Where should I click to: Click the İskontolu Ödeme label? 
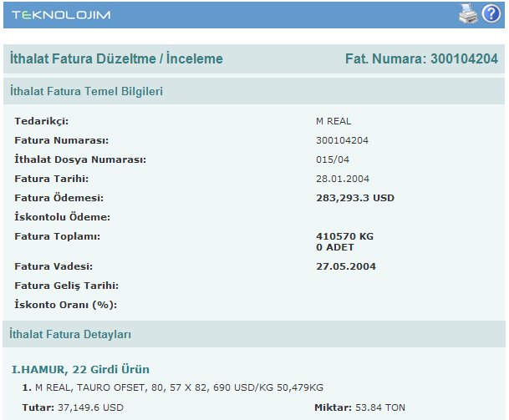pos(63,217)
